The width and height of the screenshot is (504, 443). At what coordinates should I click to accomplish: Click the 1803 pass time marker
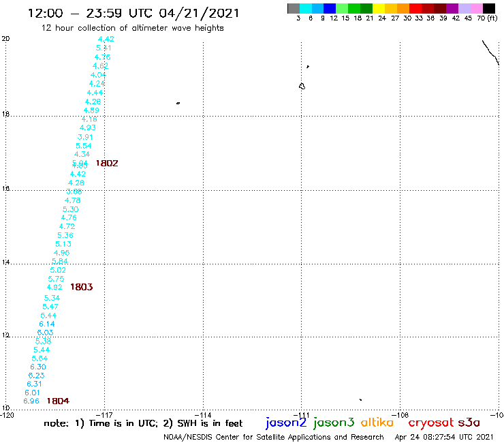click(x=81, y=287)
